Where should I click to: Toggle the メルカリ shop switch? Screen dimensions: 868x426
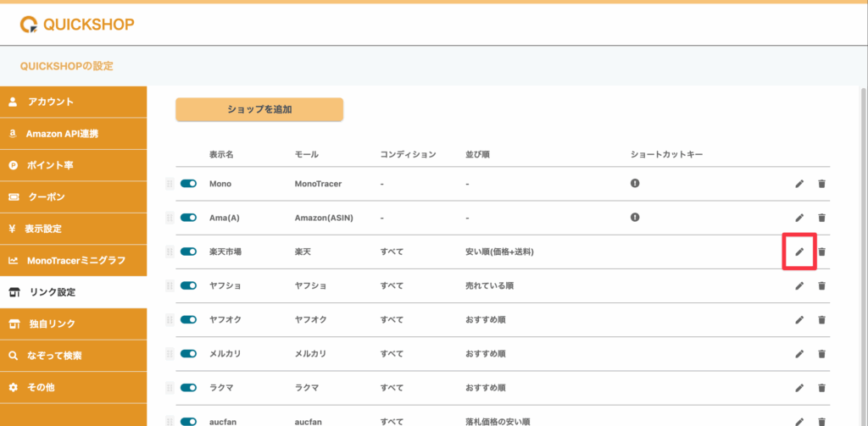(x=189, y=353)
